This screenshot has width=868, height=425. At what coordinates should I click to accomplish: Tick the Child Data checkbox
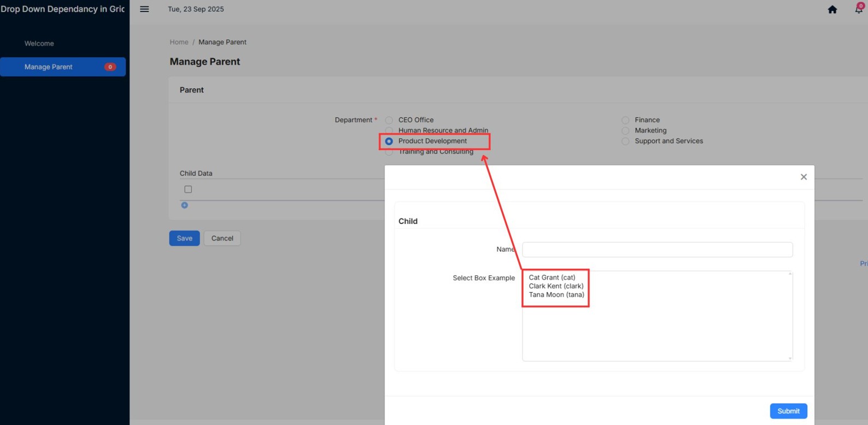click(188, 189)
